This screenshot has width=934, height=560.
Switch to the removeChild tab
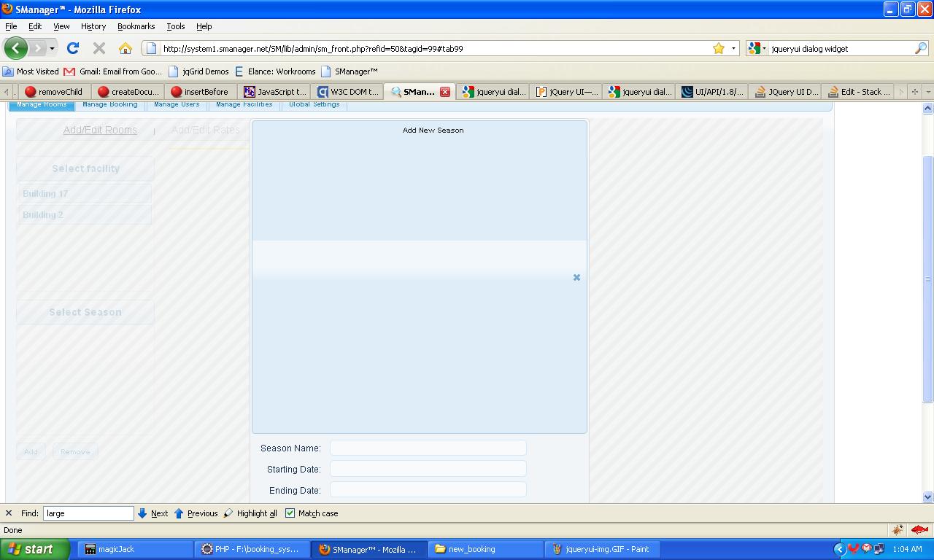[x=55, y=92]
